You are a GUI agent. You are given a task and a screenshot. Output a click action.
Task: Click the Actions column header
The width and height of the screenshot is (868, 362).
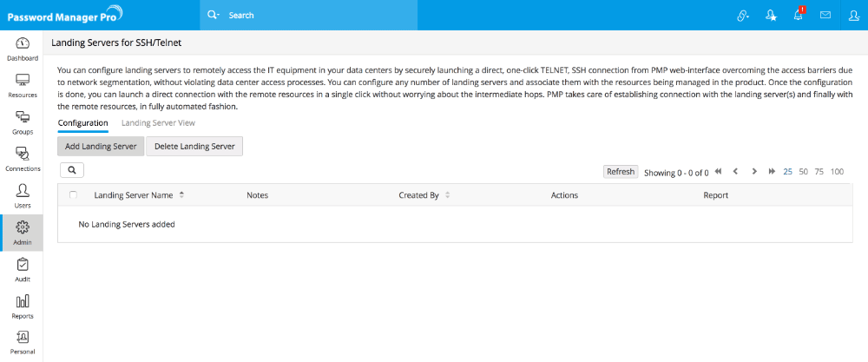click(564, 195)
